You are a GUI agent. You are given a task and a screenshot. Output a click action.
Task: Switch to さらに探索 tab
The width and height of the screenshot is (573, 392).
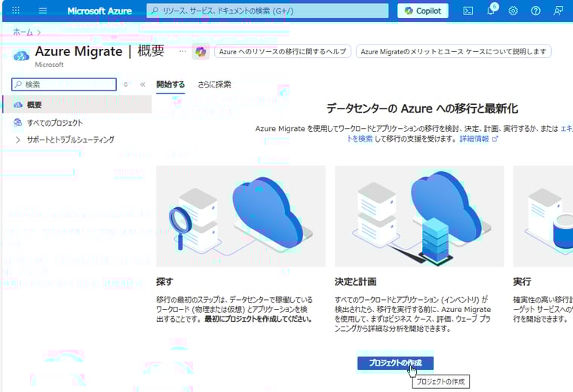pos(215,84)
